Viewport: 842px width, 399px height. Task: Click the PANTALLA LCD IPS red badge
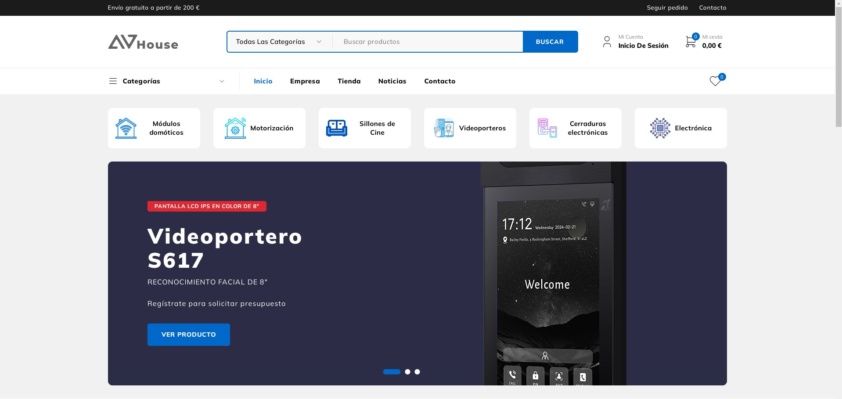[x=207, y=206]
